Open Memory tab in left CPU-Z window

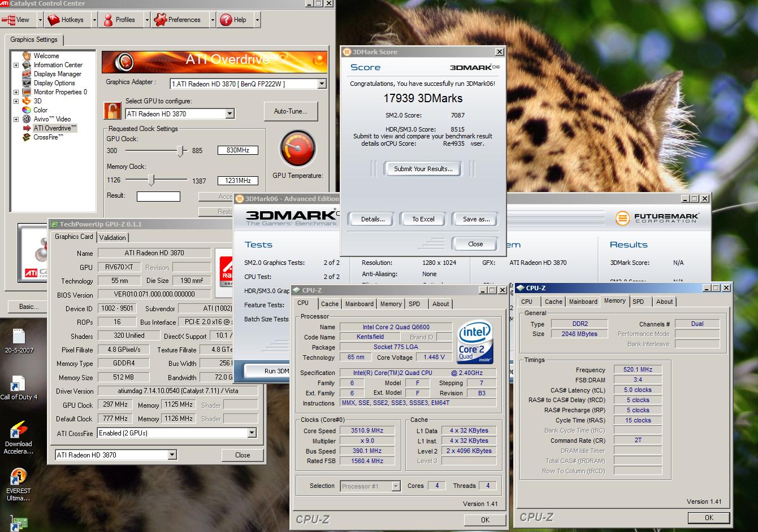(x=391, y=304)
